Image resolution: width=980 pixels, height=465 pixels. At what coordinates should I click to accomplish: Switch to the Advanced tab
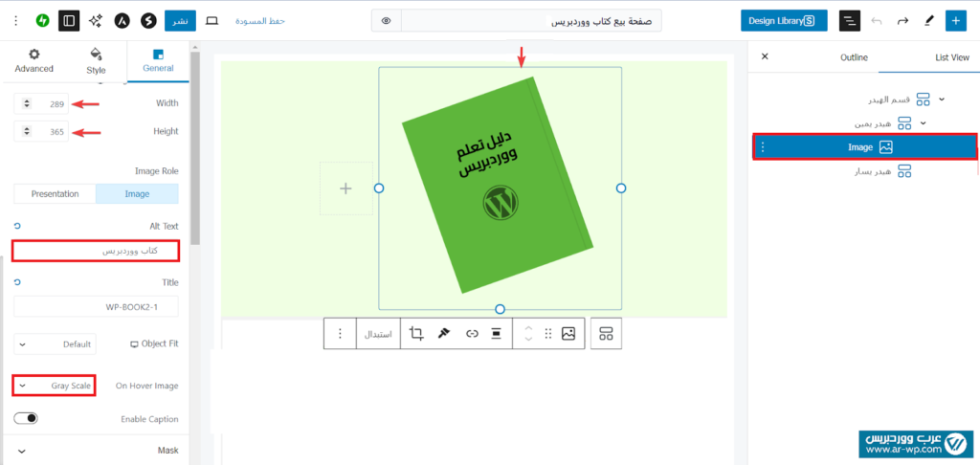34,61
